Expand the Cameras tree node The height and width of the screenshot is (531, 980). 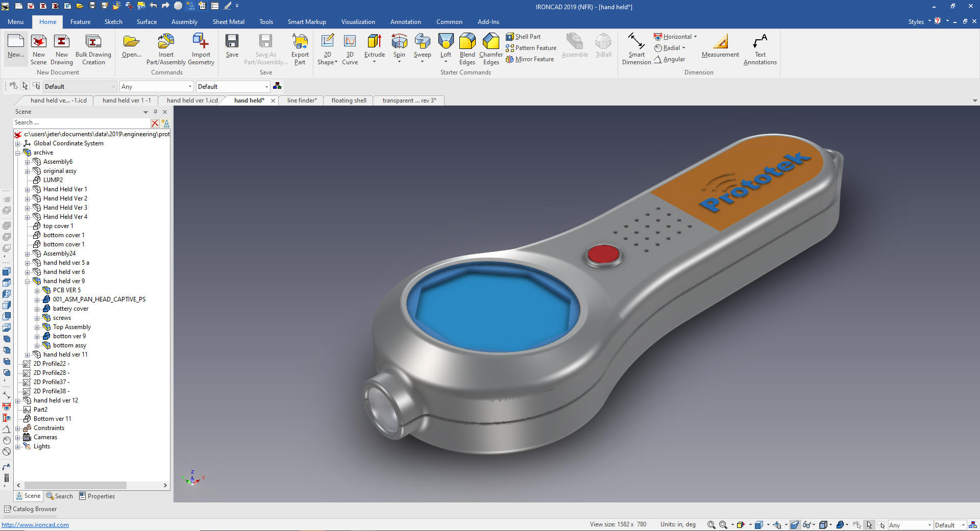pyautogui.click(x=18, y=438)
